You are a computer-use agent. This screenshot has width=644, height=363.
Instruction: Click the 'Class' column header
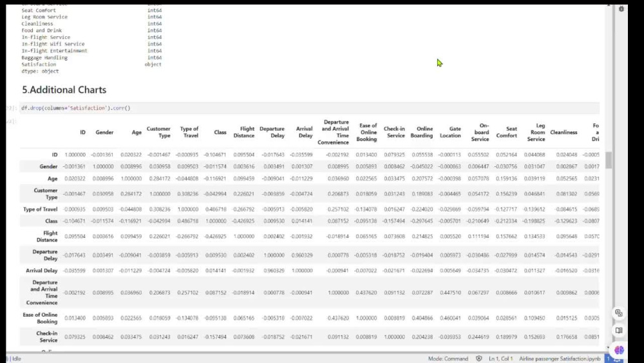coord(220,132)
